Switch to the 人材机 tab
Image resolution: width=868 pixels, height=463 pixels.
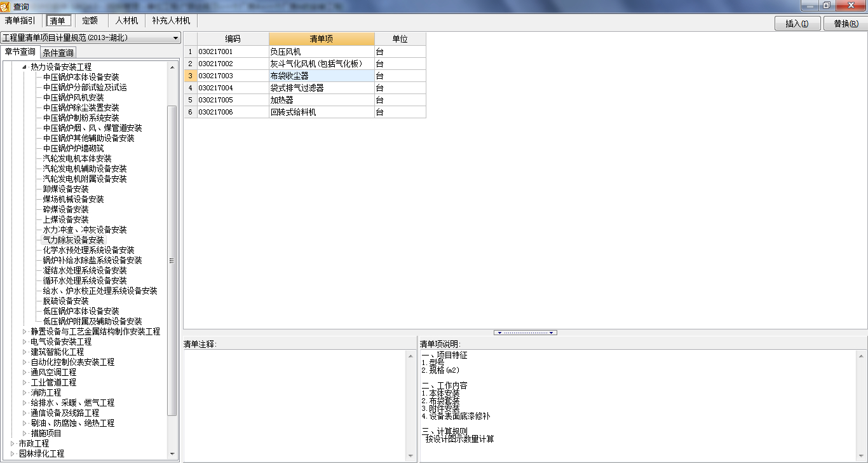tap(126, 20)
